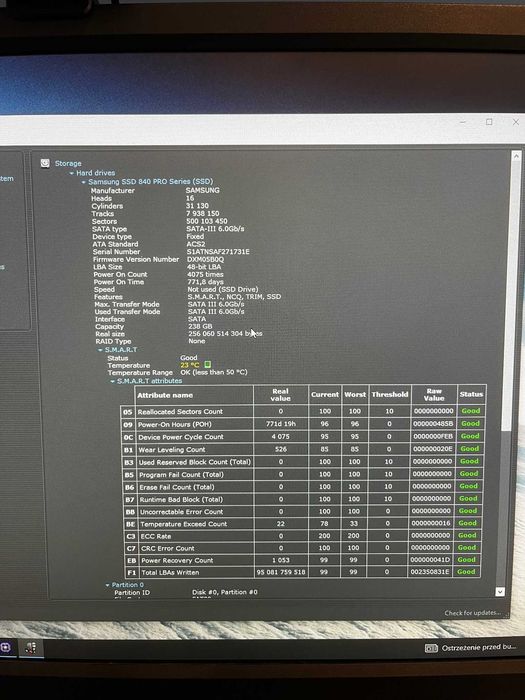Maximize the application window
Viewport: 525px width, 700px height.
(x=489, y=122)
